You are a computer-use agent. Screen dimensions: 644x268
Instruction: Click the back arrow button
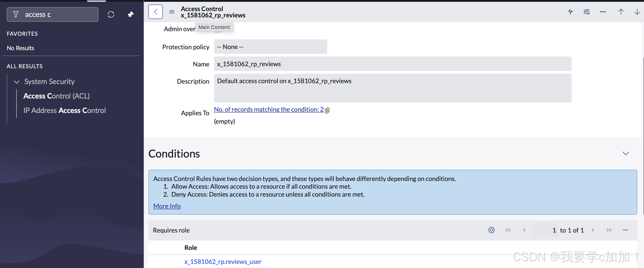(156, 12)
